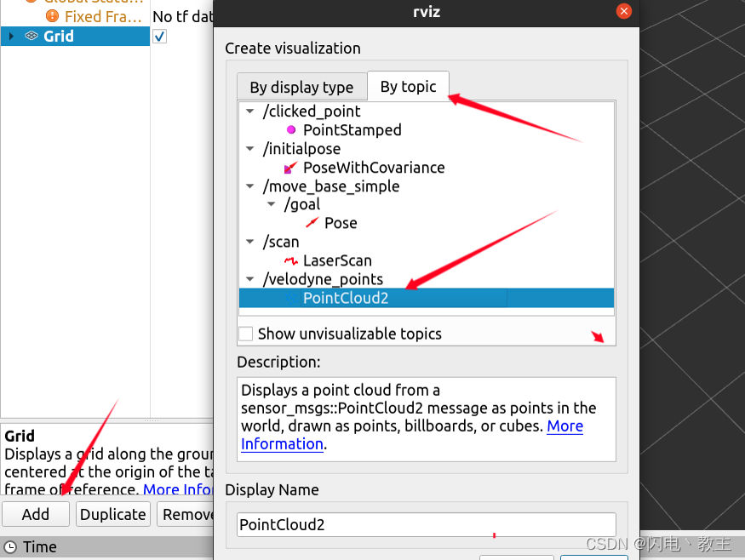
Task: Click the /velodyne_points topic label
Action: (x=323, y=279)
